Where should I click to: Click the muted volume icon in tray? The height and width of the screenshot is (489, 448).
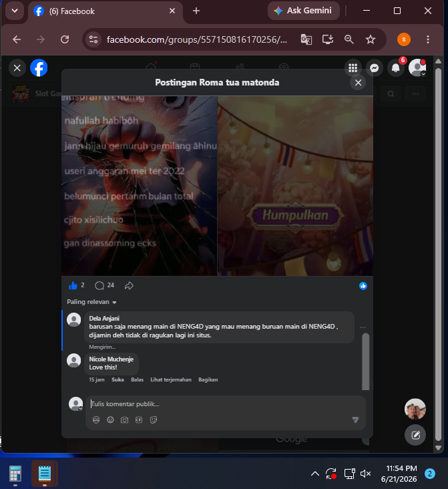pyautogui.click(x=365, y=474)
